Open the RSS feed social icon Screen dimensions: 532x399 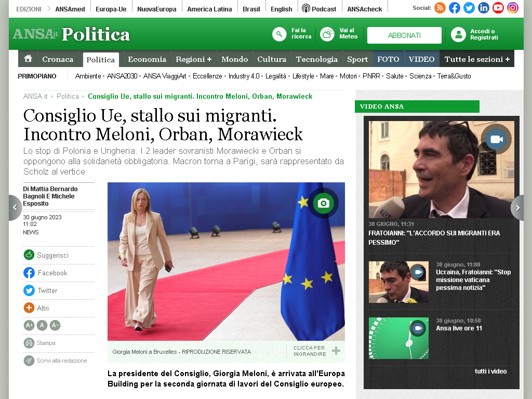[440, 8]
